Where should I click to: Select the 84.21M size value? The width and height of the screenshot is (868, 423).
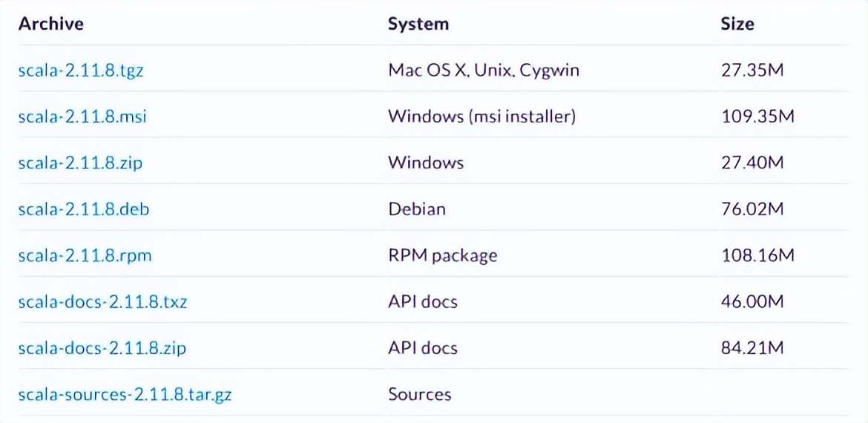point(753,348)
